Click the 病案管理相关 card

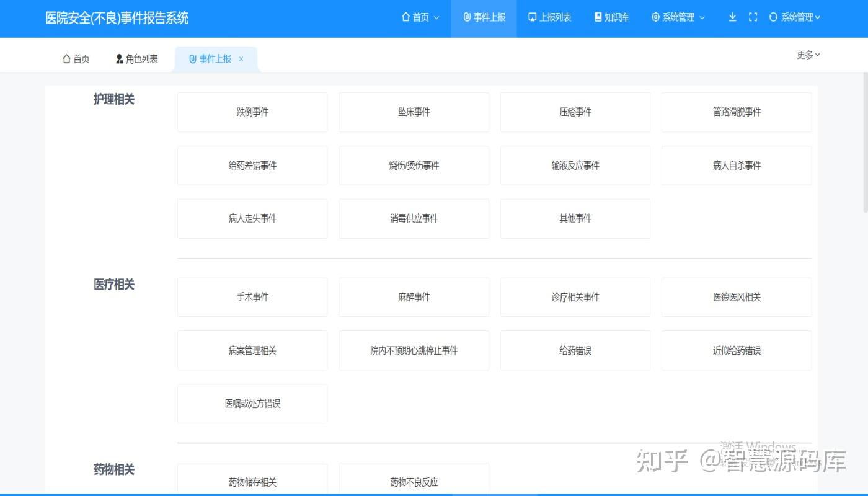click(x=252, y=351)
